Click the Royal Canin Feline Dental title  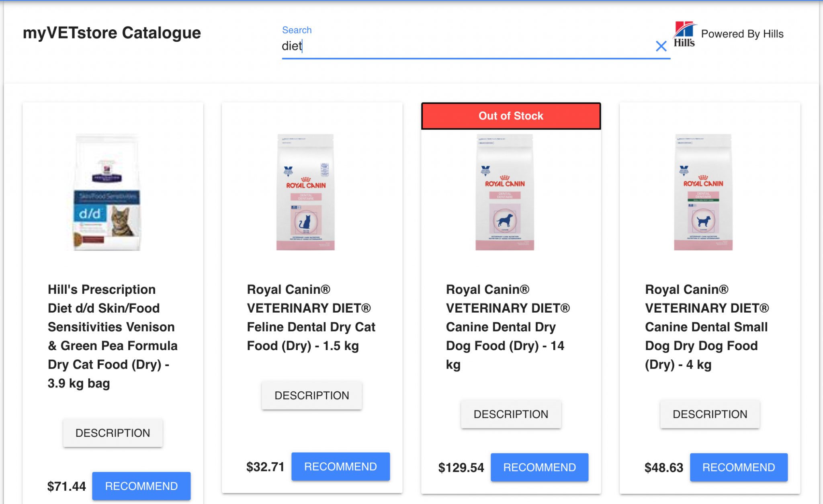point(311,318)
